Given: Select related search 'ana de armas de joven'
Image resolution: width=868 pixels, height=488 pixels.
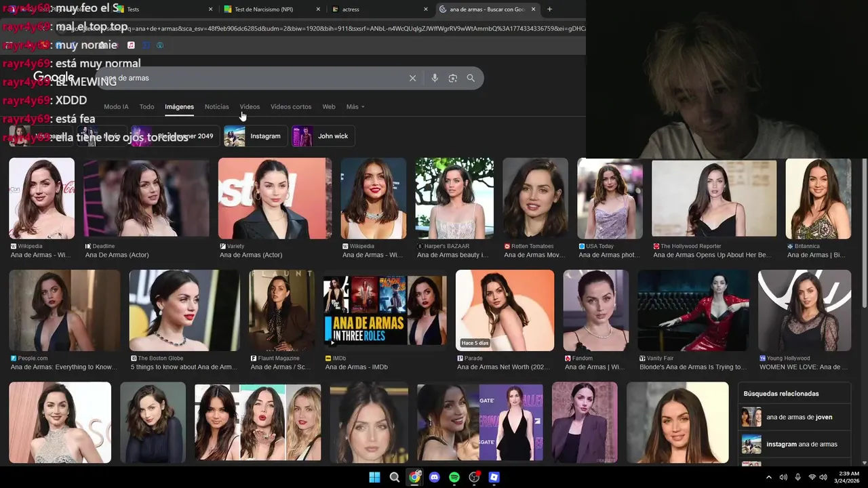Looking at the screenshot, I should click(794, 417).
